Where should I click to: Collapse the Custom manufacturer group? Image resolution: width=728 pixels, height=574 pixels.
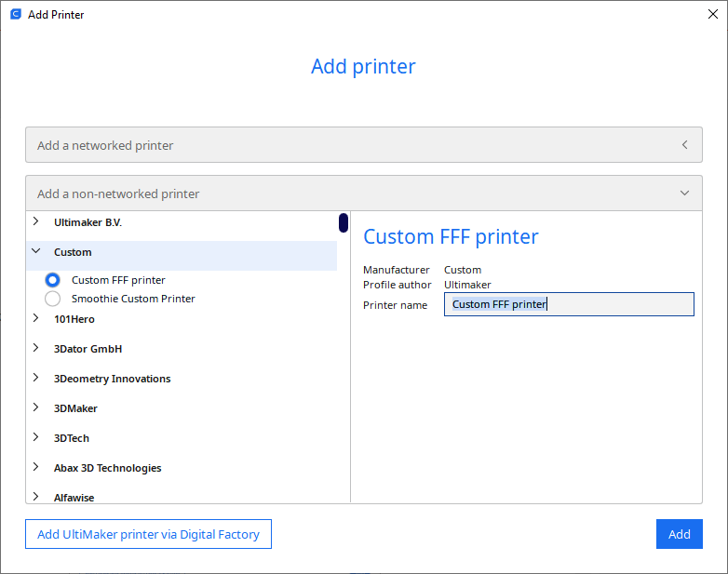point(35,251)
